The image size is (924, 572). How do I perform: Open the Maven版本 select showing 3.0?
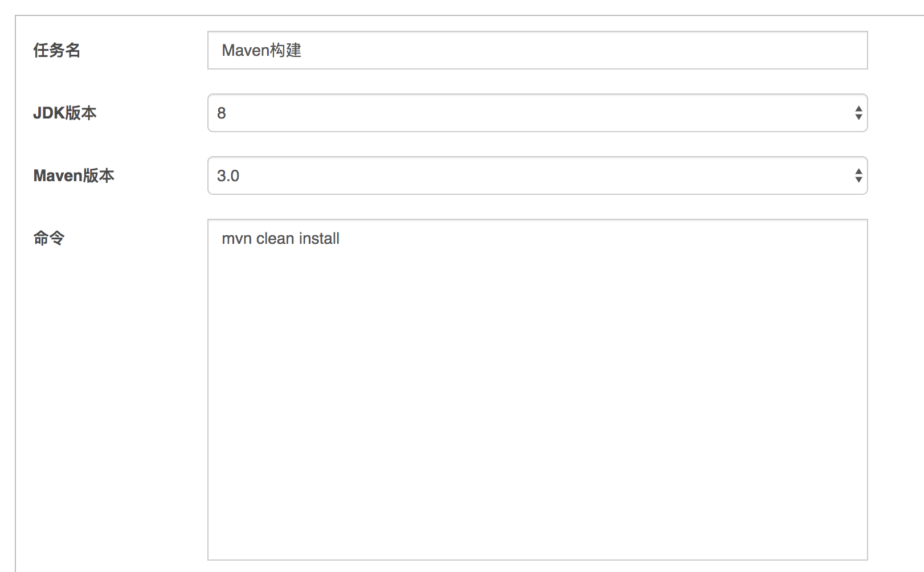(x=537, y=175)
